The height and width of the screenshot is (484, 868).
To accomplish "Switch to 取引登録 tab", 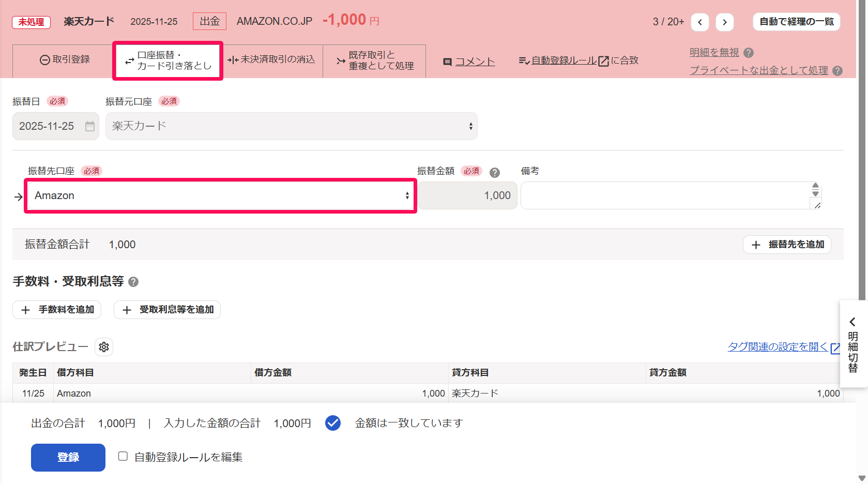I will pos(65,60).
